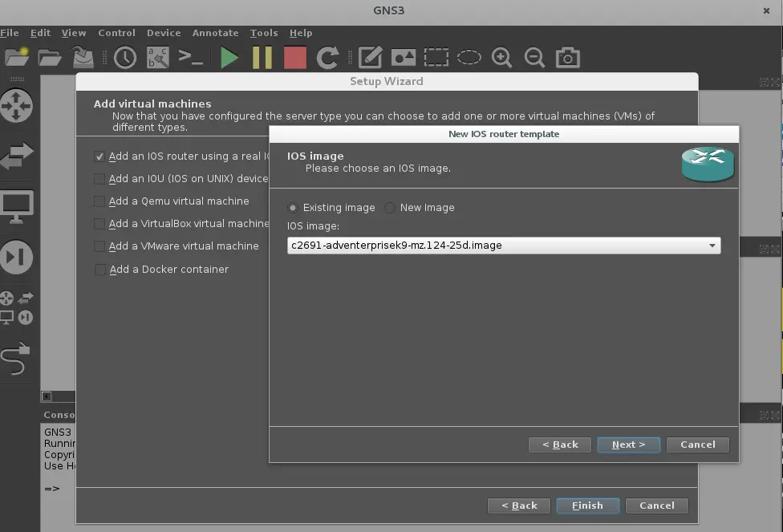Cancel the Setup Wizard dialog
This screenshot has width=783, height=532.
point(657,506)
